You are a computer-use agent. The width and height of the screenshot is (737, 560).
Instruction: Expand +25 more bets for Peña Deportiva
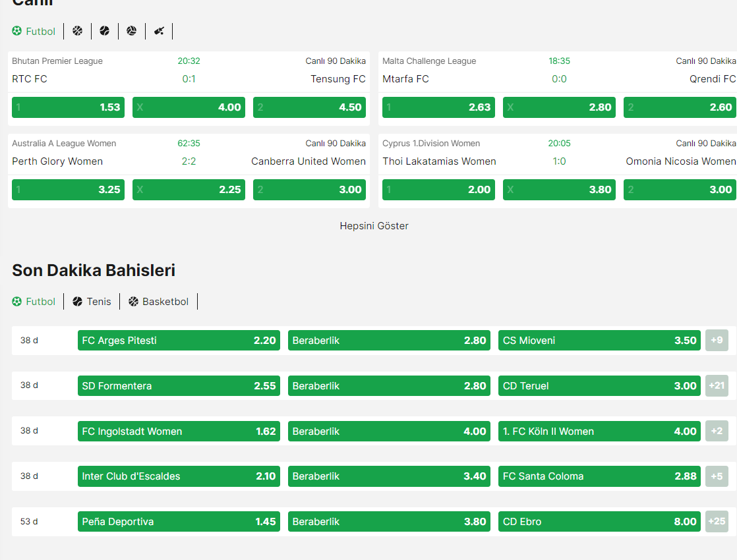tap(717, 522)
